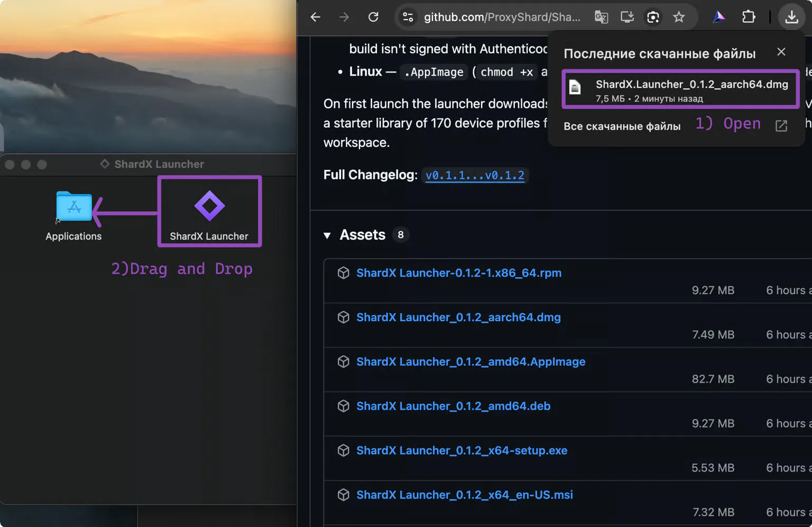The width and height of the screenshot is (812, 527).
Task: Click the downloaded dmg file icon
Action: tap(575, 87)
